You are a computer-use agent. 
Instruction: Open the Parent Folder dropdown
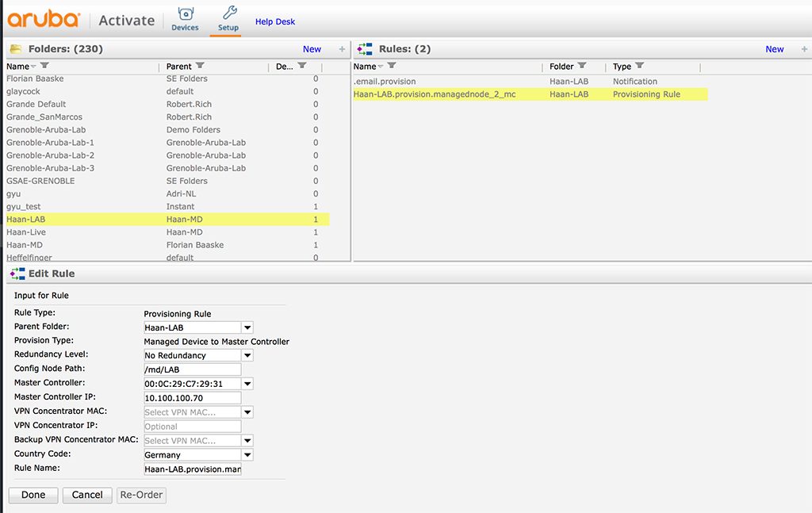[247, 327]
